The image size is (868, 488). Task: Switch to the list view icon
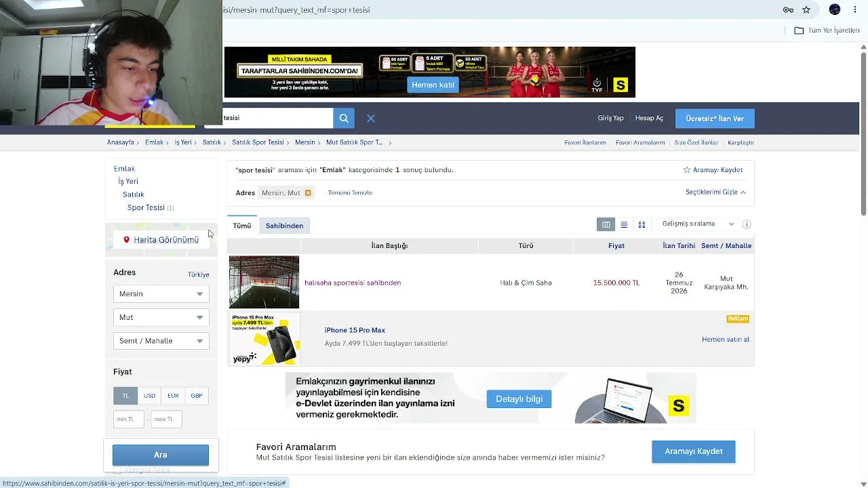point(624,224)
